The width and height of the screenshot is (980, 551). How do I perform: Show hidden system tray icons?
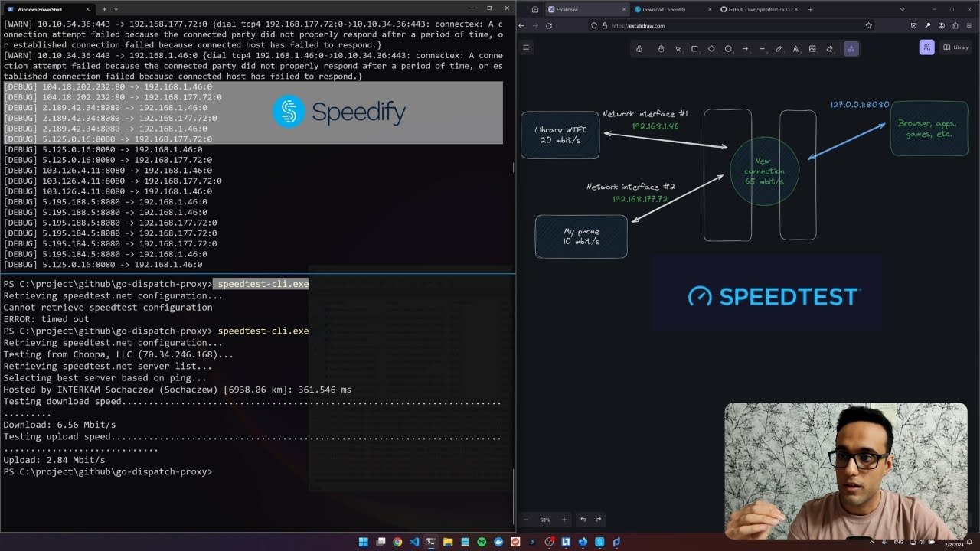(x=873, y=542)
